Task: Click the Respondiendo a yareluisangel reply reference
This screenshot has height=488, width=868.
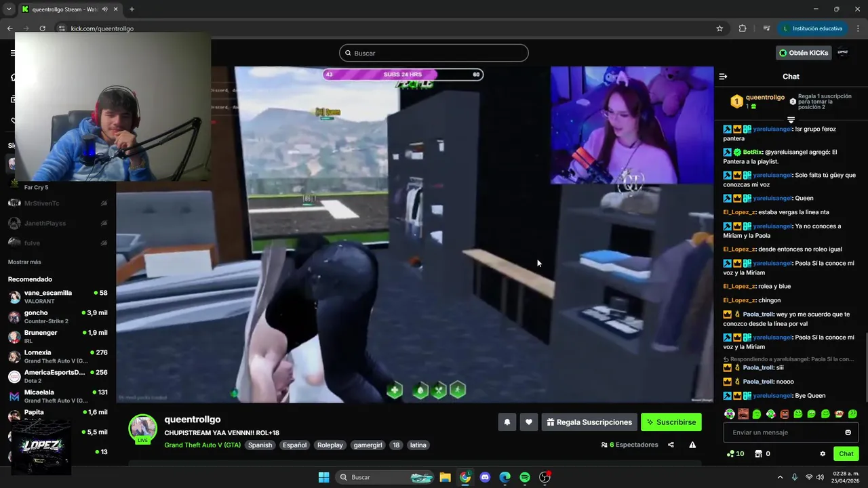Action: click(788, 359)
